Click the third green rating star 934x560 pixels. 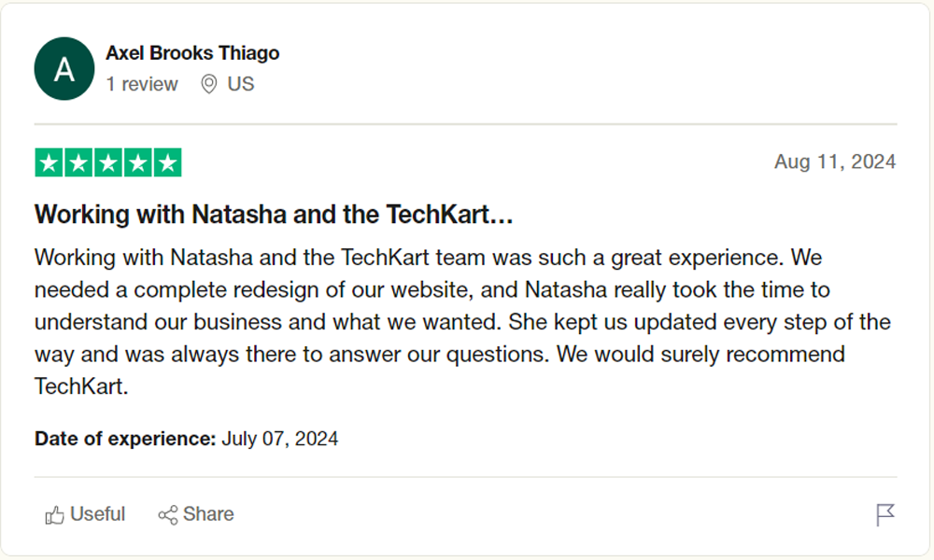(108, 162)
